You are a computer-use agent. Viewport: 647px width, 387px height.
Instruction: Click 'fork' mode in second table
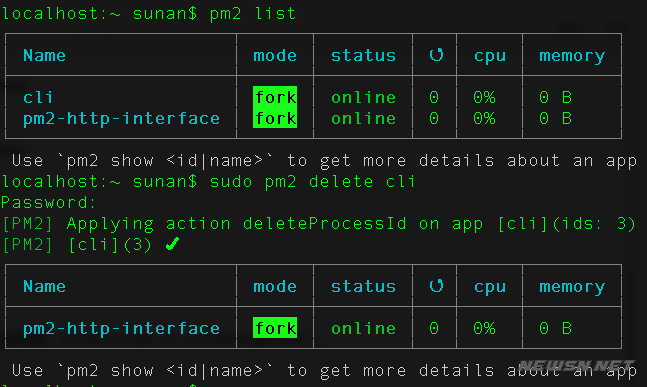click(275, 328)
